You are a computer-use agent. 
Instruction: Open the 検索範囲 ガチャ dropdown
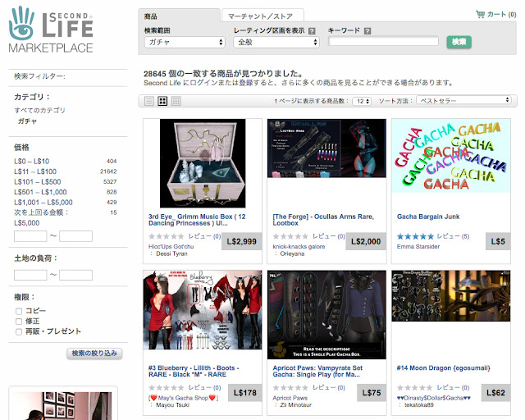[185, 42]
